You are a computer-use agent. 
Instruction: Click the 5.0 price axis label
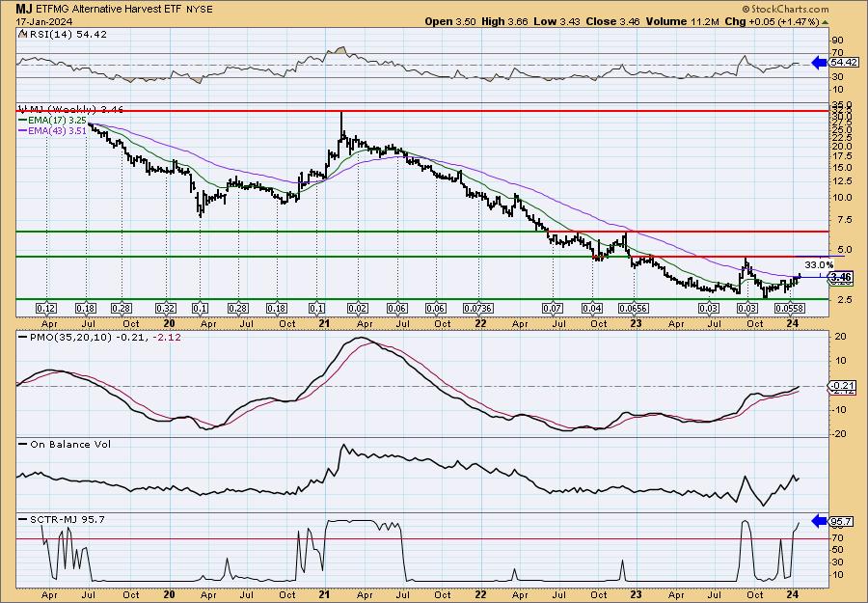point(843,249)
